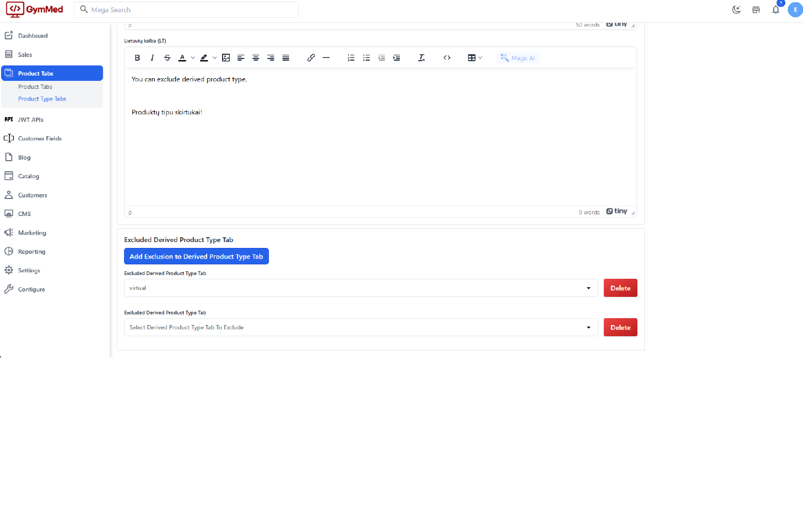Toggle bold formatting in the editor

click(x=137, y=58)
